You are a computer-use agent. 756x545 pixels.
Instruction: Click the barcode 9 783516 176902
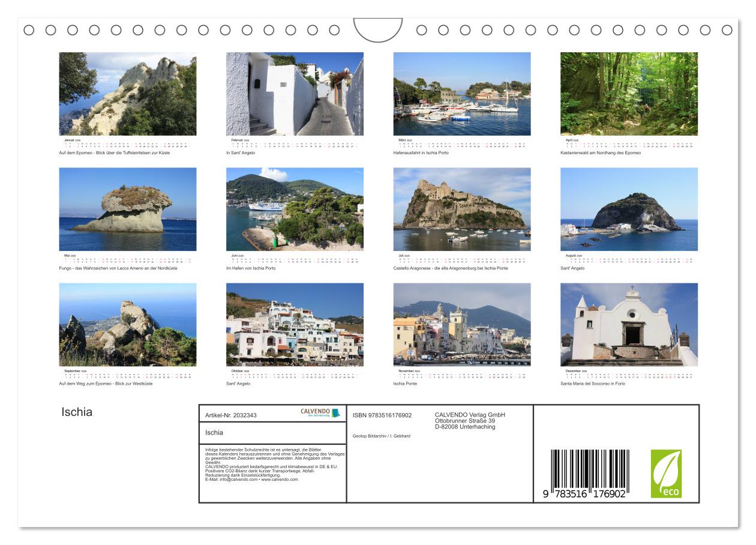tap(585, 475)
